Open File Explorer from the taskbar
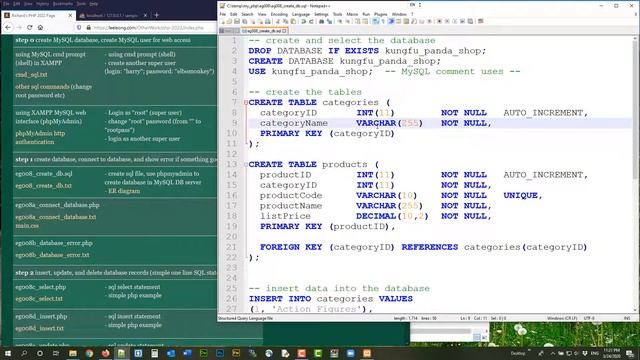640x360 pixels. pyautogui.click(x=73, y=353)
